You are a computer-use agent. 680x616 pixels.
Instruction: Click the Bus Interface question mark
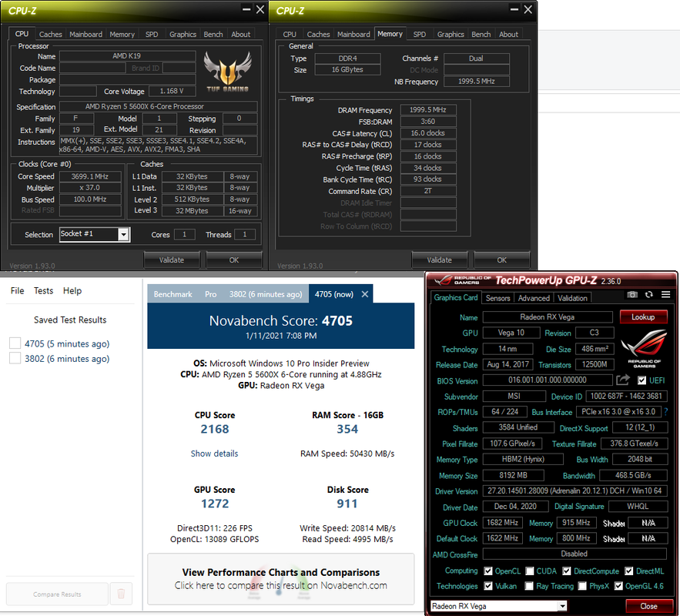665,412
